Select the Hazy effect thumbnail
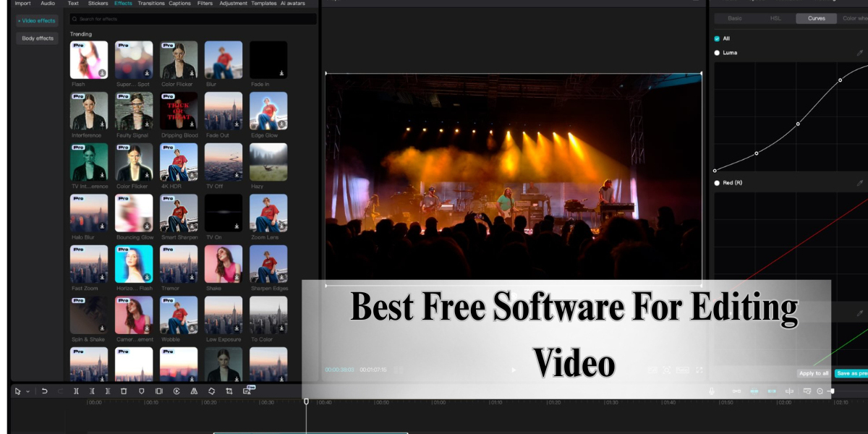Image resolution: width=868 pixels, height=434 pixels. click(268, 162)
